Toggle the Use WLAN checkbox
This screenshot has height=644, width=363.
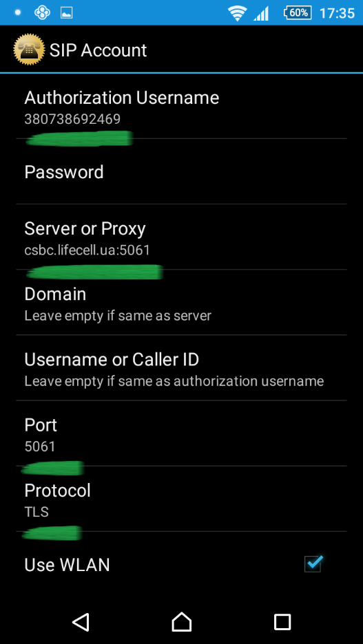point(313,563)
